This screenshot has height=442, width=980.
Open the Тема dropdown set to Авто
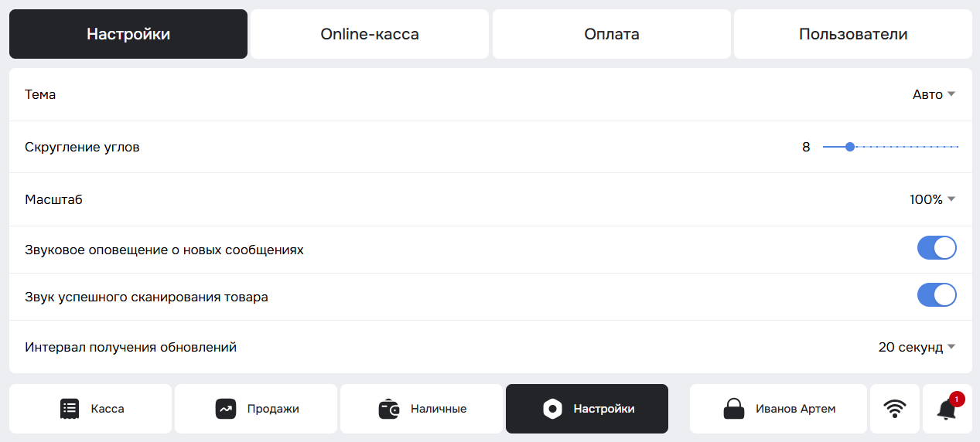click(x=934, y=94)
